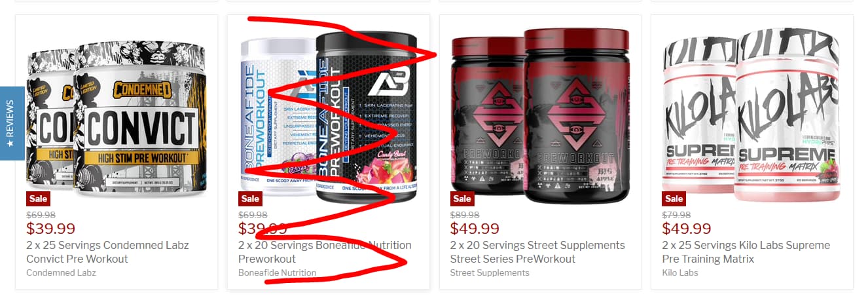Click the Kilo Labs Supreme product image

[752, 117]
